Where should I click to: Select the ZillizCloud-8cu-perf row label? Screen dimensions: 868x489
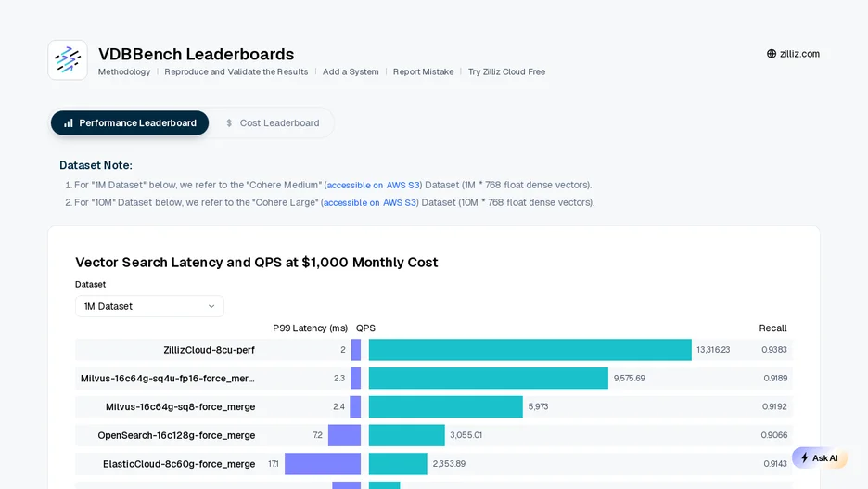point(209,350)
